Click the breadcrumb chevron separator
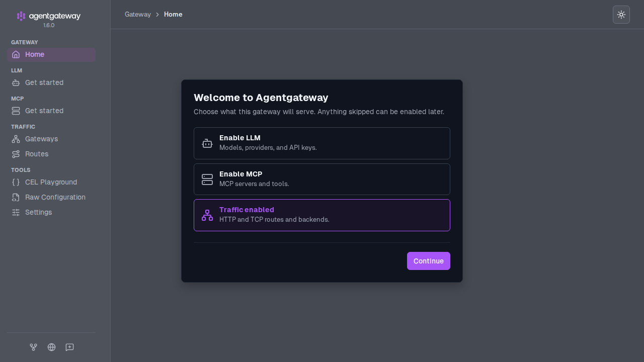The height and width of the screenshot is (362, 644). (x=157, y=15)
